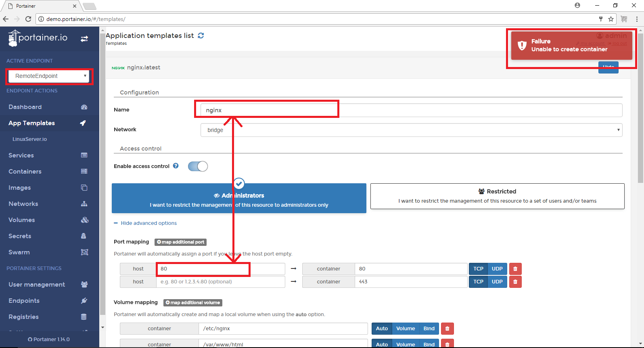Click the App Templates rocket icon

(83, 123)
